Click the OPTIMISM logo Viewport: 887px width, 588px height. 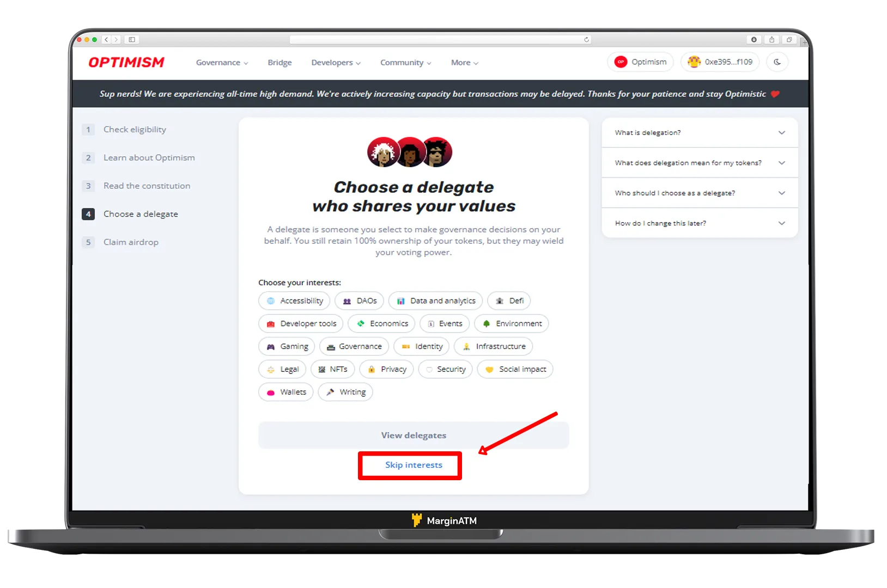(126, 63)
